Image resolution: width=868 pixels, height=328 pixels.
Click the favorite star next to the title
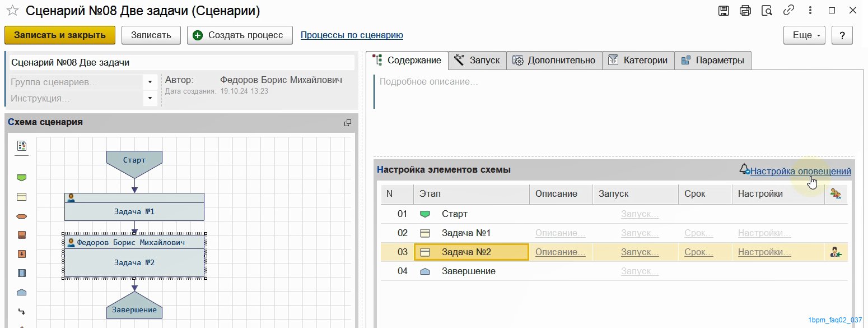(x=12, y=11)
